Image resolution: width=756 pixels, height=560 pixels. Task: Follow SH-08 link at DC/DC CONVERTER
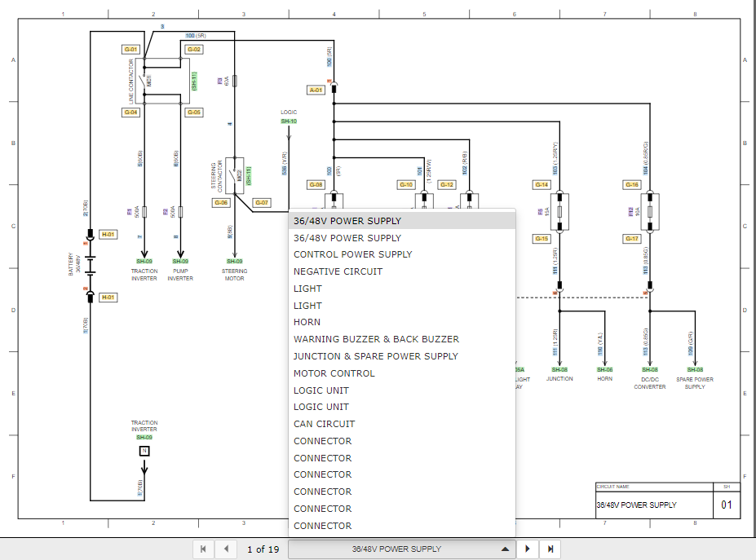point(648,368)
